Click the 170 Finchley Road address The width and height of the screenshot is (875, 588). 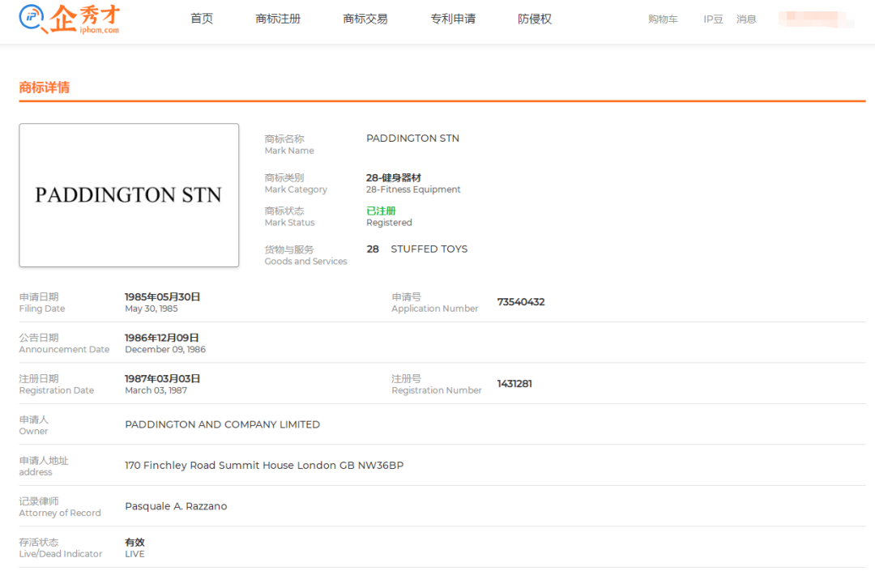264,465
